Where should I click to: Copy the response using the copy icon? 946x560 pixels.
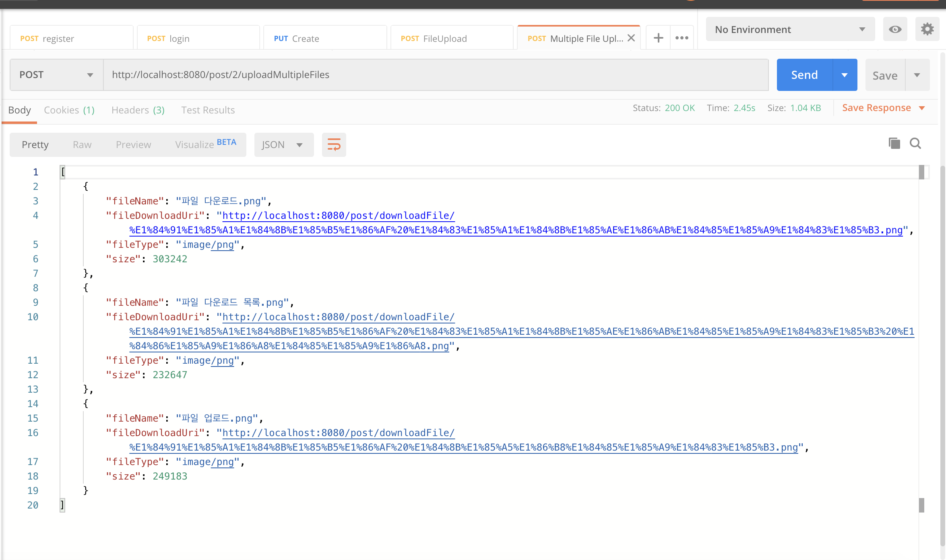coord(894,143)
